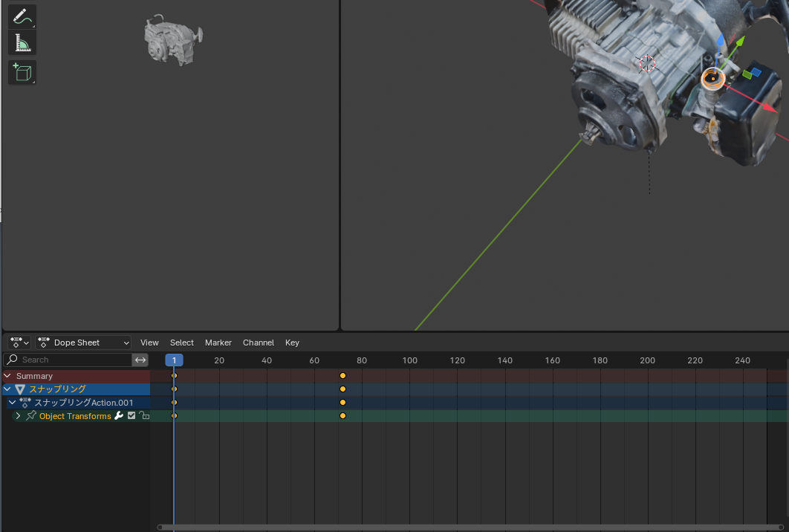Open the Channel menu
Screen dimensions: 789x532
tap(258, 343)
